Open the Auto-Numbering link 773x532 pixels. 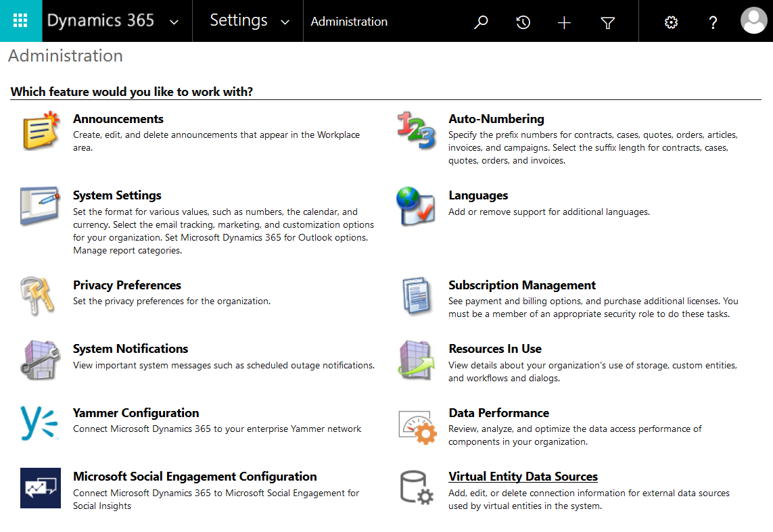[496, 119]
